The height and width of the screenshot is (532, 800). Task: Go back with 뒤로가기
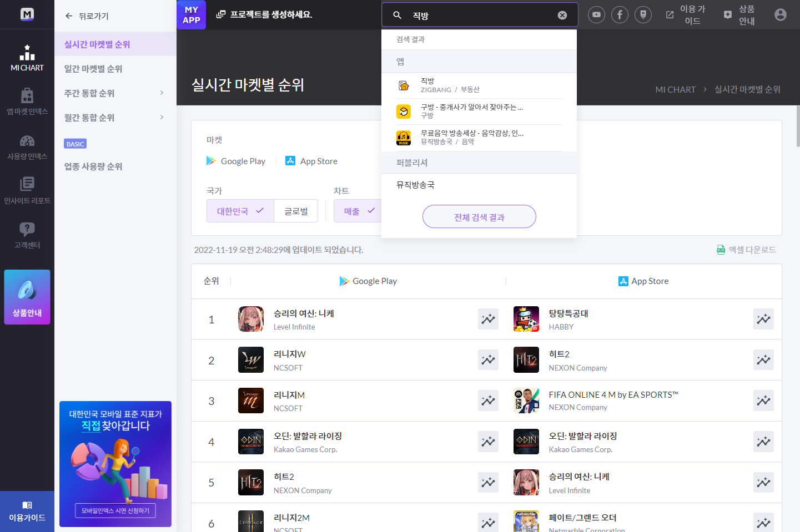coord(87,16)
